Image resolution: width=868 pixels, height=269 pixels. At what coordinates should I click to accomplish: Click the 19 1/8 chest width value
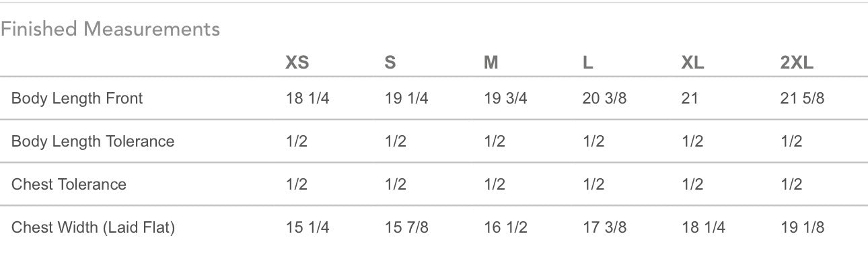tap(802, 227)
